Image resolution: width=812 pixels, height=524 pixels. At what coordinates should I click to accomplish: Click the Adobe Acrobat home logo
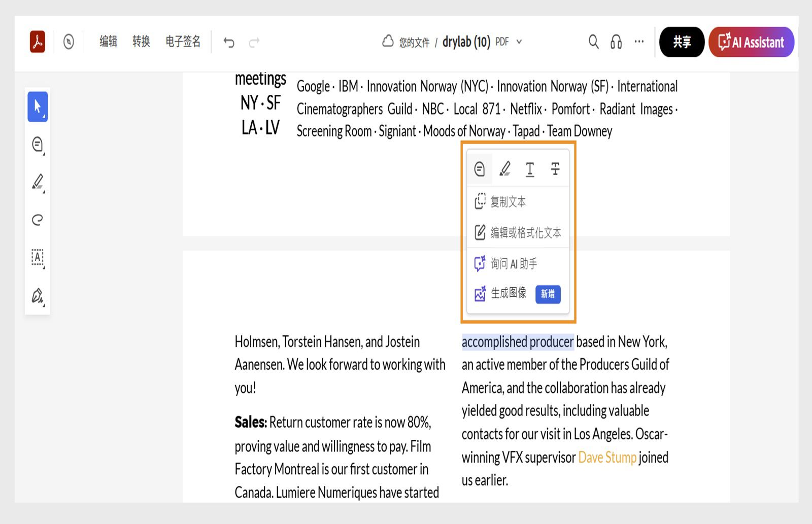[x=38, y=42]
